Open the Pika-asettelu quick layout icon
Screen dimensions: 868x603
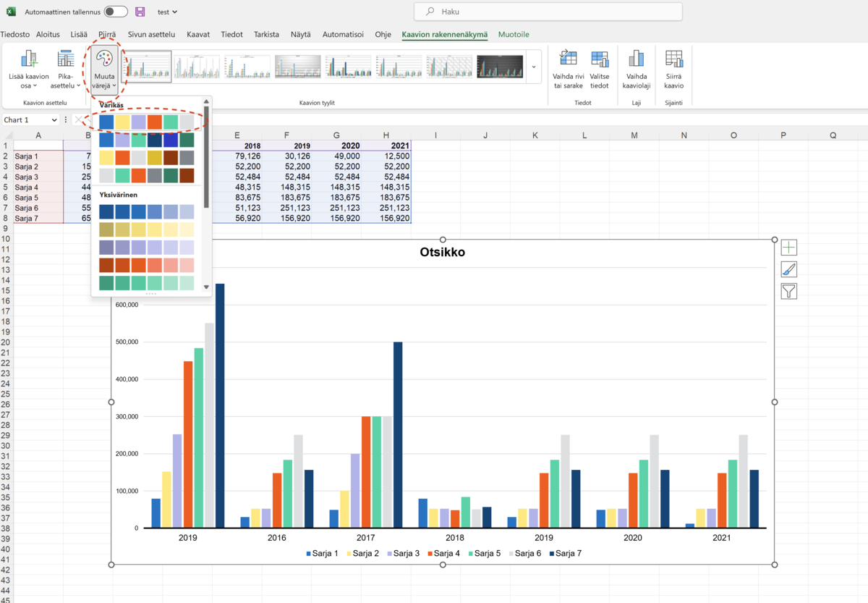point(66,60)
